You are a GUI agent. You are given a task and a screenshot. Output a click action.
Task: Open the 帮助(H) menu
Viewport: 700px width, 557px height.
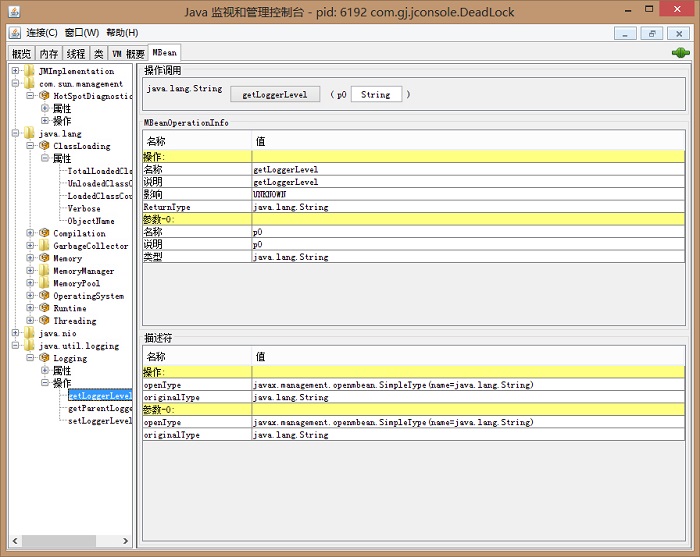[x=122, y=33]
